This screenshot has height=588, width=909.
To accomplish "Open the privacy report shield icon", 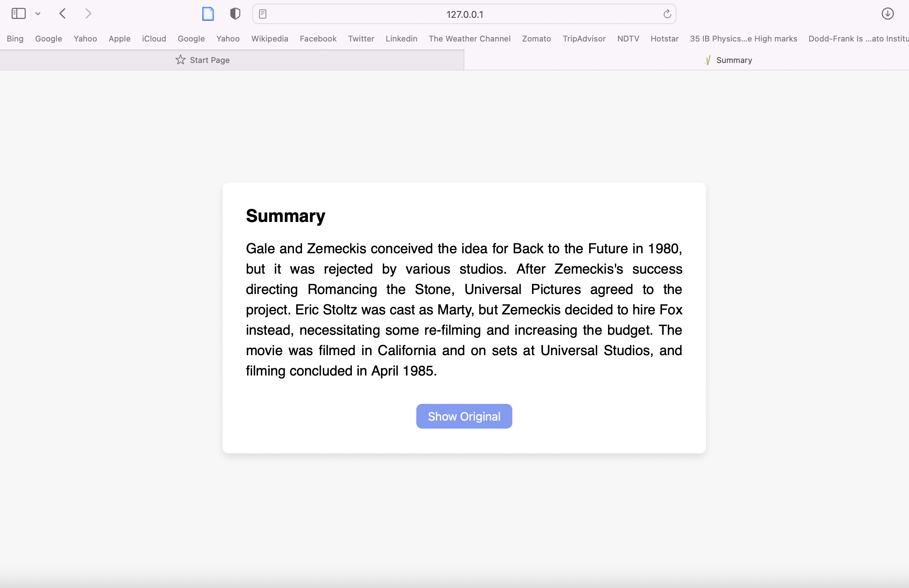I will [x=235, y=14].
